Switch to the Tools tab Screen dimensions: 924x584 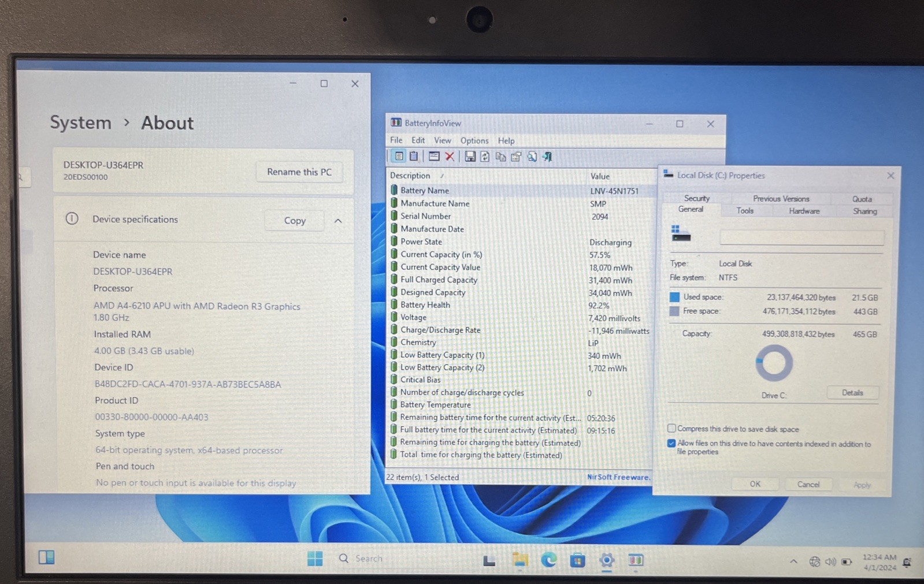click(745, 211)
